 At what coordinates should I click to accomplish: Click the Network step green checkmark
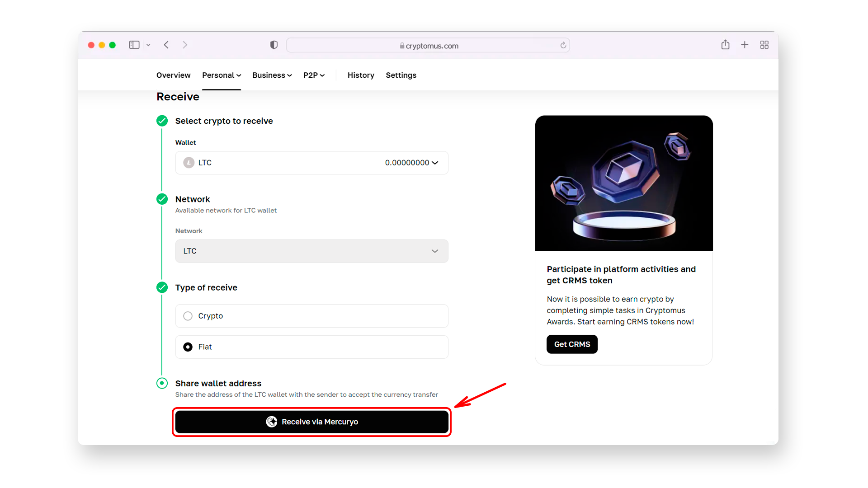coord(162,199)
